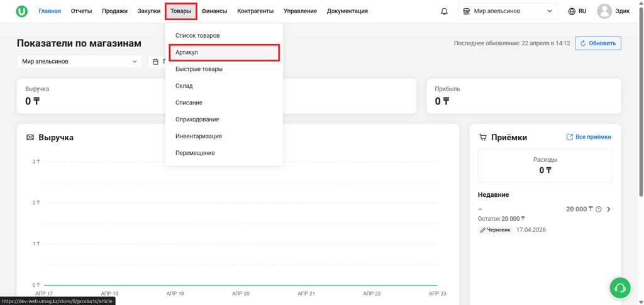
Task: Expand the Мир апельсинов filter under the title
Action: (x=80, y=62)
